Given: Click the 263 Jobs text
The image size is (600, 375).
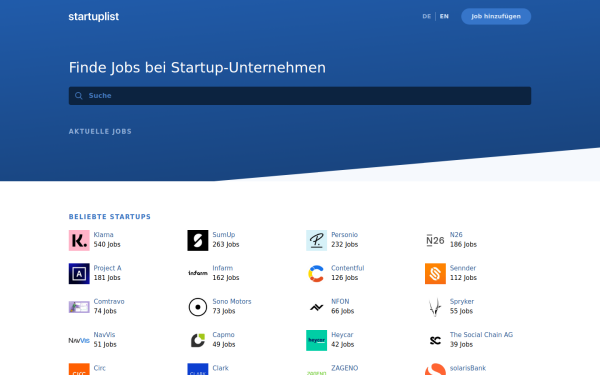Looking at the screenshot, I should point(226,244).
